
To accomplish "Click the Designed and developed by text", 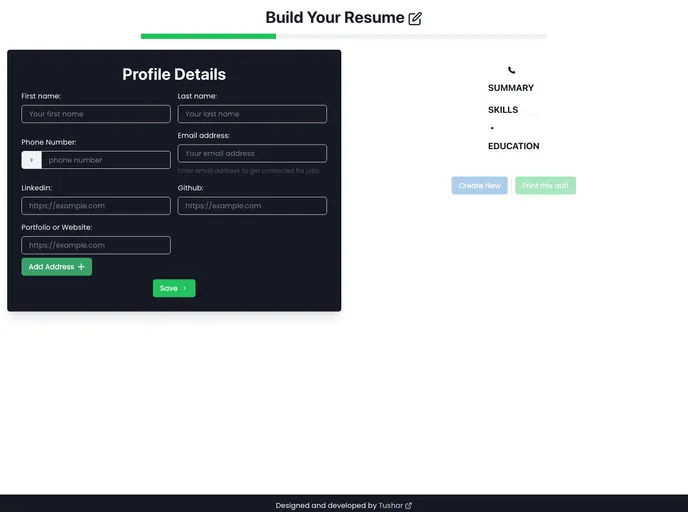I will click(x=326, y=505).
